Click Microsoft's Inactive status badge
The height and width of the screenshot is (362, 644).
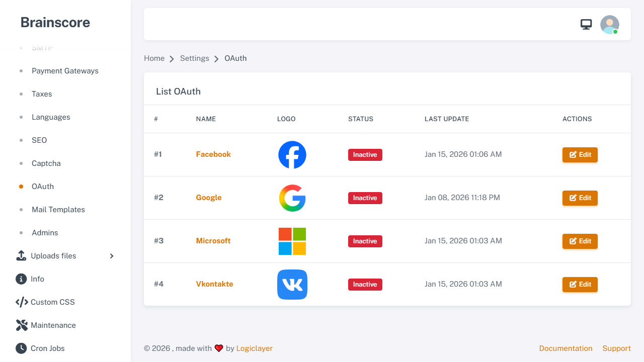tap(365, 241)
